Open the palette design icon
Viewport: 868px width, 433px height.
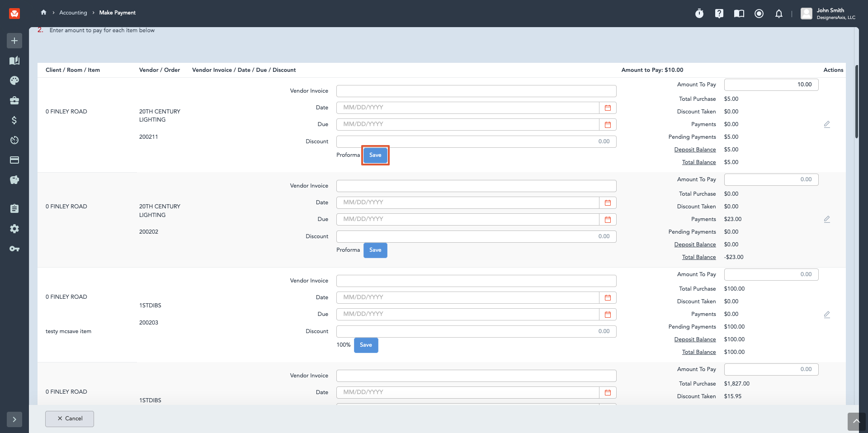[14, 80]
